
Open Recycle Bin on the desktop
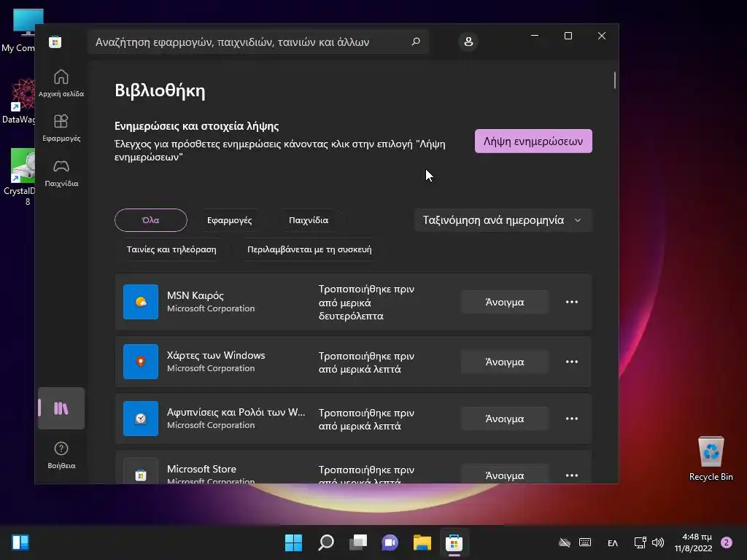(711, 458)
